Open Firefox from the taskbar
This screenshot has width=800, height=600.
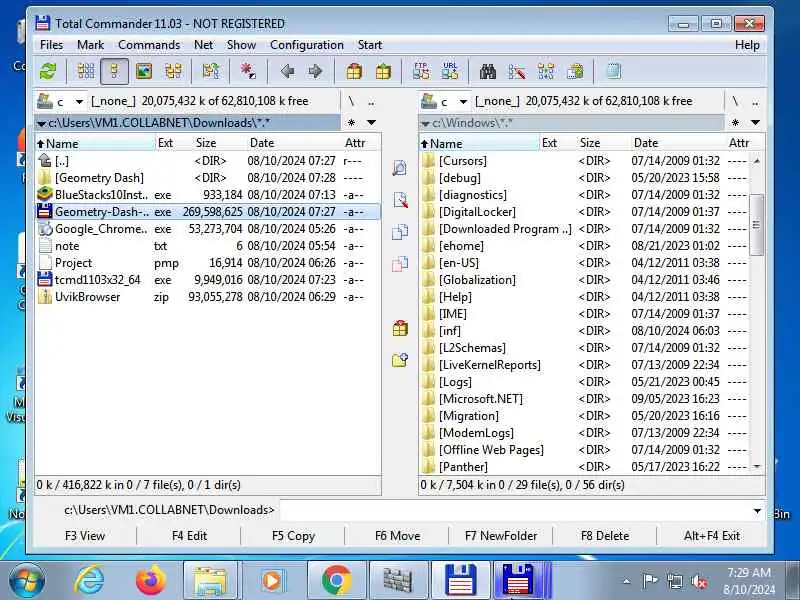pos(150,581)
